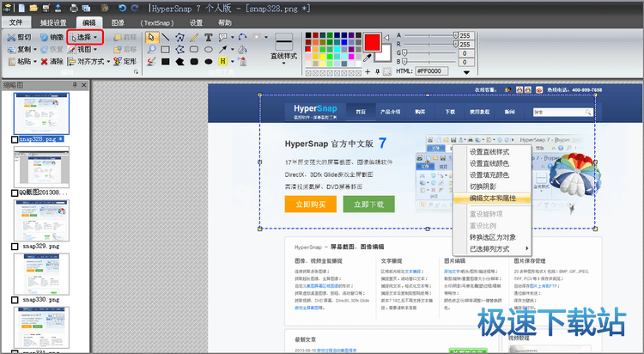This screenshot has height=354, width=644.
Task: Choose the yellow highlighter H tool
Action: coord(223,62)
